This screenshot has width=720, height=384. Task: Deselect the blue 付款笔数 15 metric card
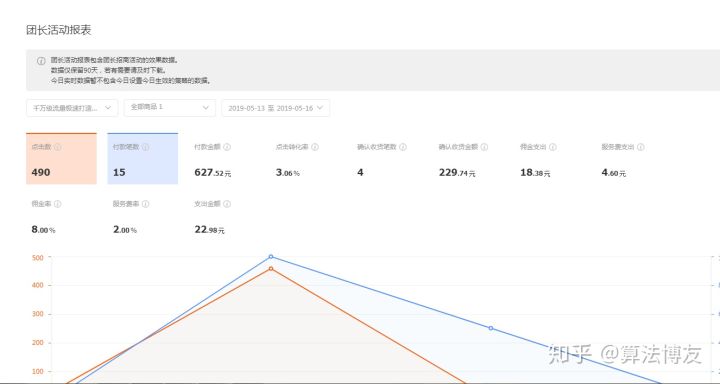pyautogui.click(x=143, y=158)
